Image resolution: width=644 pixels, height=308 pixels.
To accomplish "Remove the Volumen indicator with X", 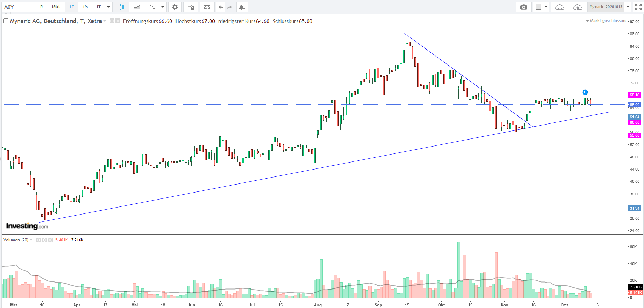I will click(x=50, y=240).
